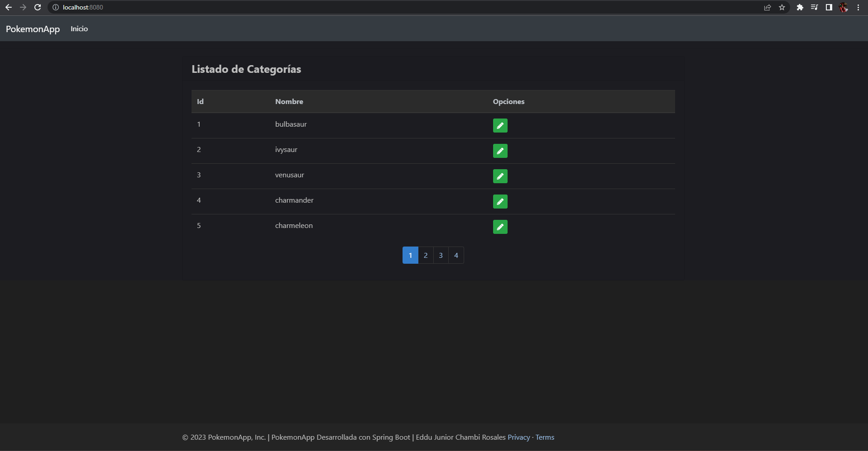Go to pagination page 2
The width and height of the screenshot is (868, 451).
click(426, 255)
